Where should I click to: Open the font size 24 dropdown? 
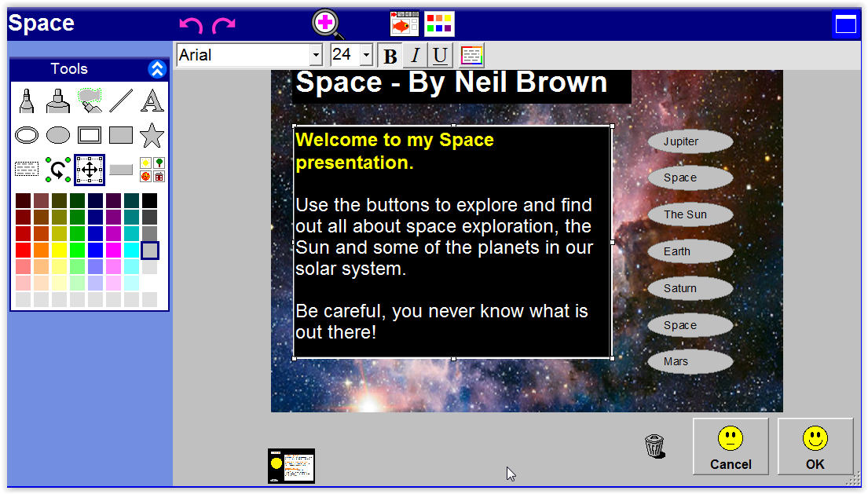pos(366,55)
